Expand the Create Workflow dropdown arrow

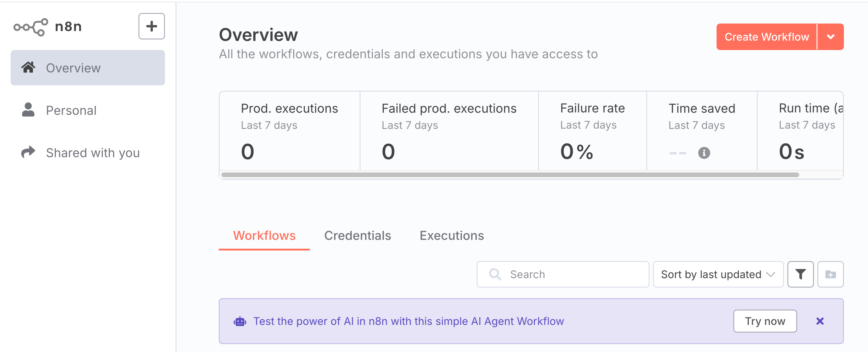click(831, 37)
